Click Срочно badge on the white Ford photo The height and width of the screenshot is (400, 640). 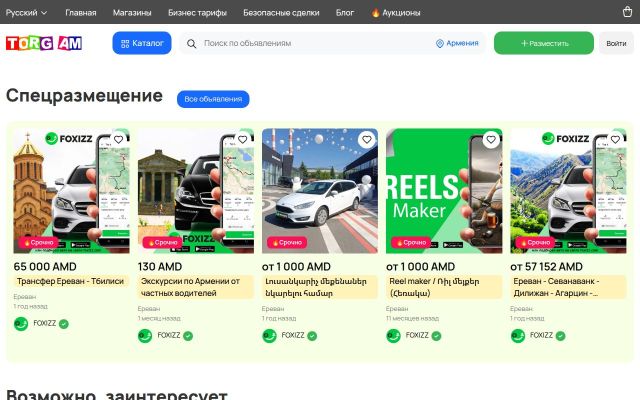tap(287, 242)
